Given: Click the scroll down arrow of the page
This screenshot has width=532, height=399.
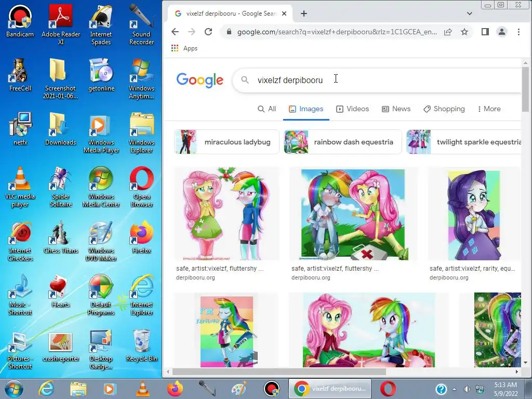Looking at the screenshot, I should [525, 363].
